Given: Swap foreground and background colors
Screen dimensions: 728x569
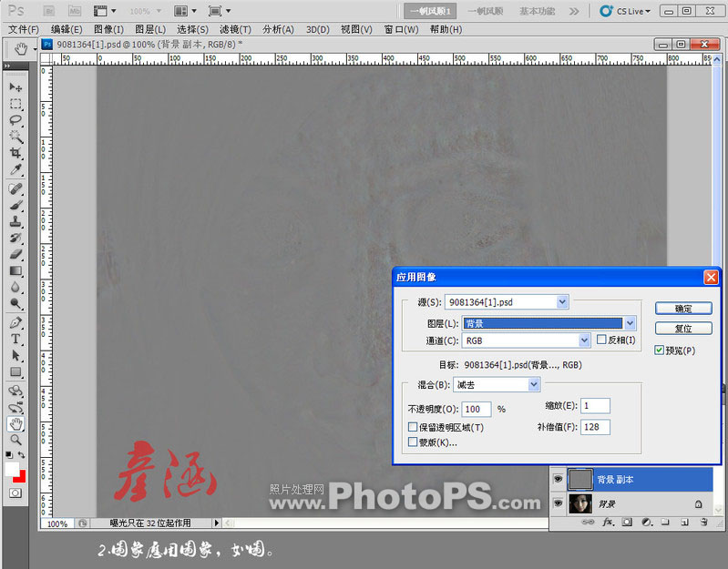Looking at the screenshot, I should (x=21, y=455).
